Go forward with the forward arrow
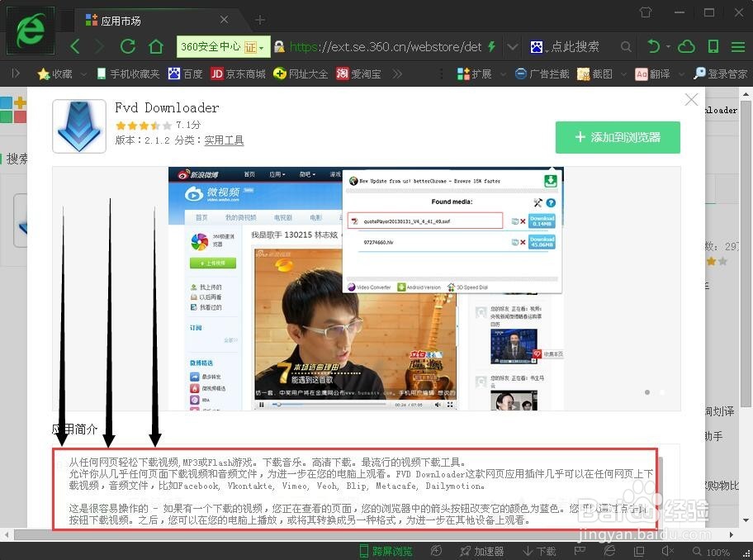This screenshot has width=753, height=560. click(99, 46)
